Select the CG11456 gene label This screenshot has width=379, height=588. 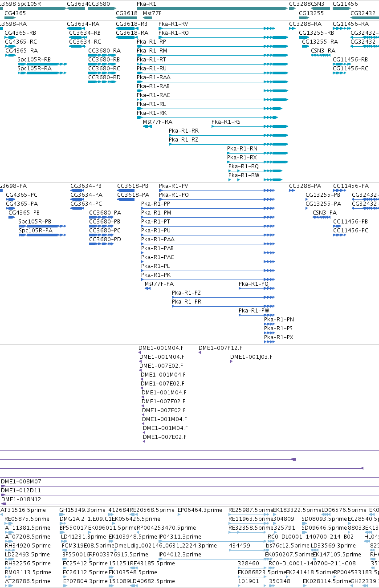pos(345,4)
